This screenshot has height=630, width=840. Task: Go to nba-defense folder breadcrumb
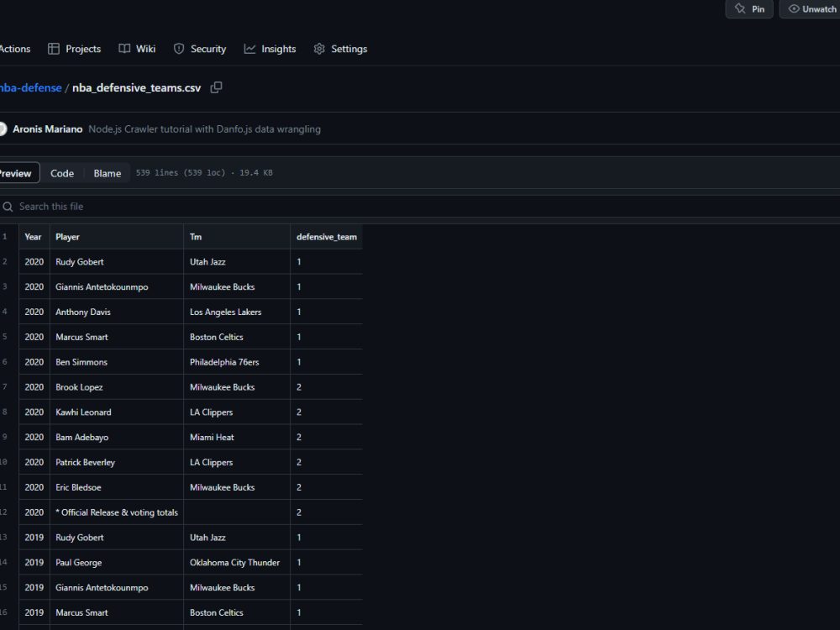(30, 88)
